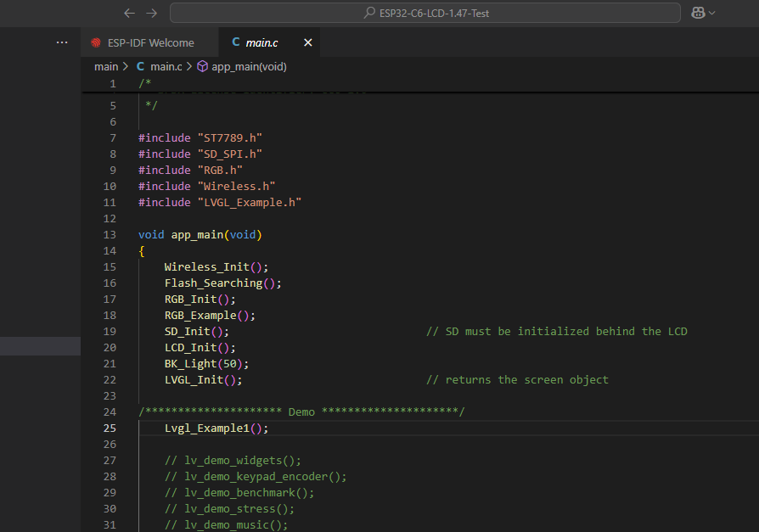Click the commented lv_demo_keypad_encoder(); line
The image size is (759, 532).
point(256,476)
